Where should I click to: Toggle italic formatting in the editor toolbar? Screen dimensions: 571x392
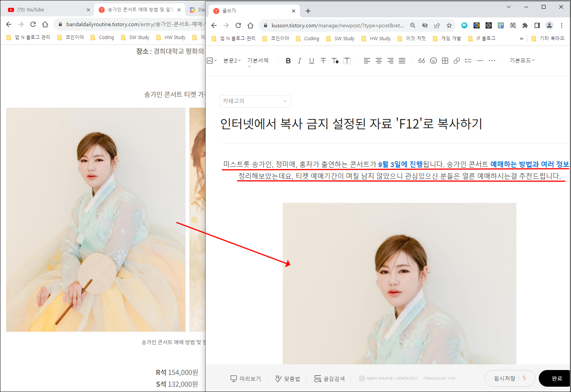coord(300,61)
